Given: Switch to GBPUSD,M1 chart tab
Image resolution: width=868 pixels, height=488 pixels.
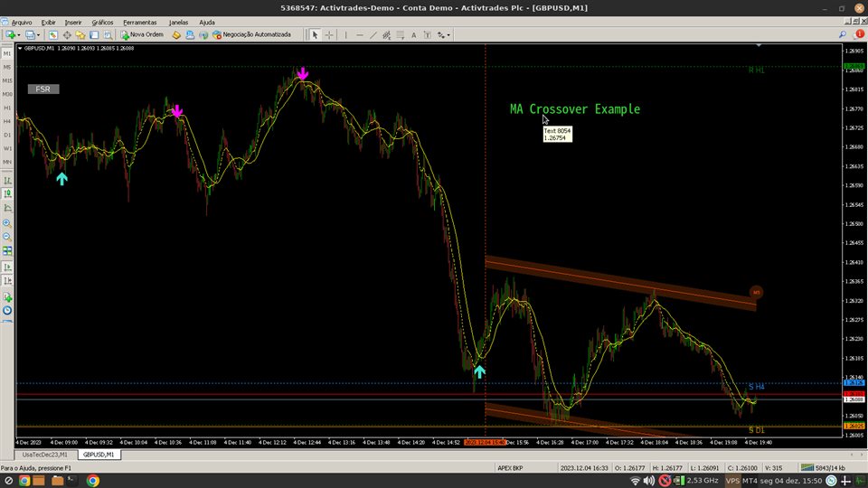Looking at the screenshot, I should pyautogui.click(x=99, y=455).
